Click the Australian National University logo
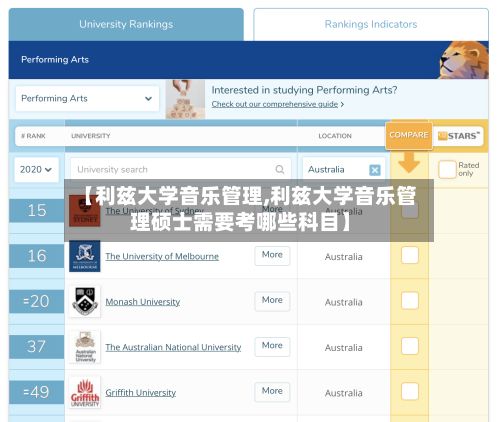The image size is (500, 422). [85, 347]
